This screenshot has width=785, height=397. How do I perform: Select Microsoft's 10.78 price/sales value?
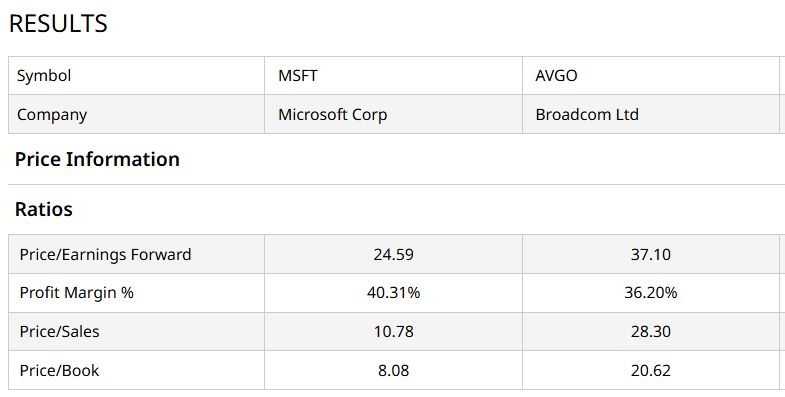point(394,331)
